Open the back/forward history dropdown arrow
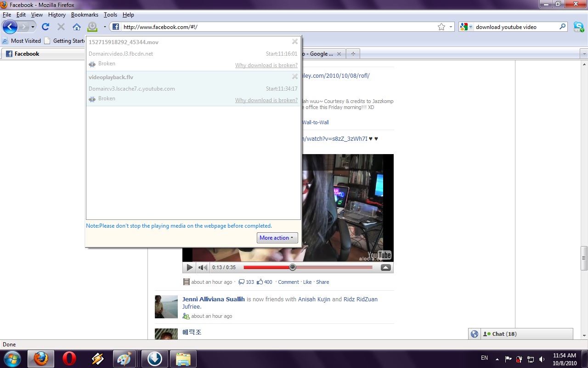Screen dimensions: 588x368 (33, 27)
